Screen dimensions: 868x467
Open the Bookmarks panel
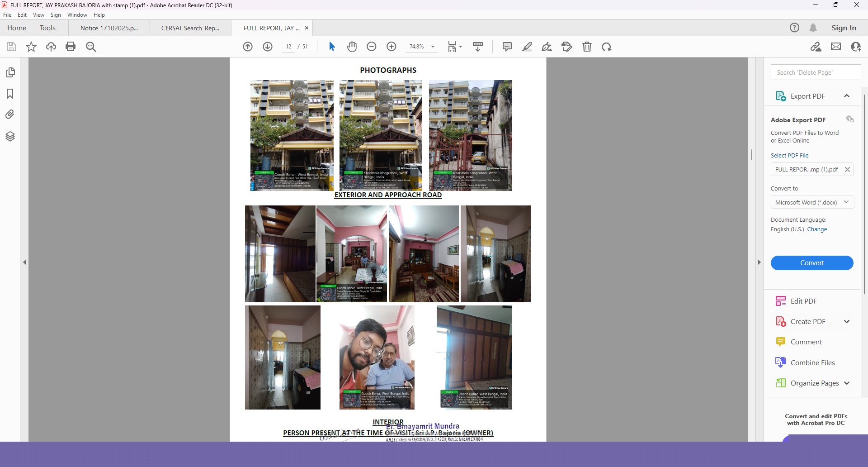pos(10,94)
